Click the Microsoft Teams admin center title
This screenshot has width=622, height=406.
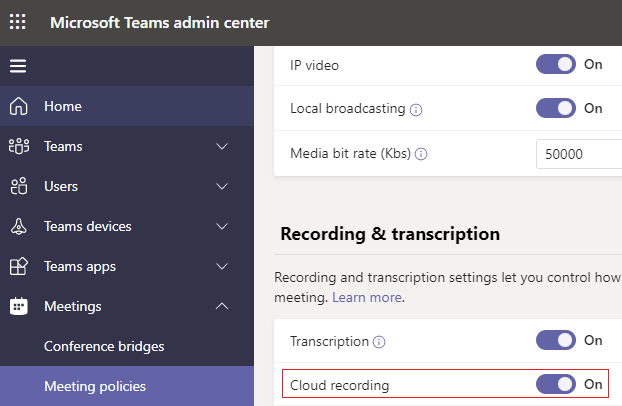click(159, 23)
